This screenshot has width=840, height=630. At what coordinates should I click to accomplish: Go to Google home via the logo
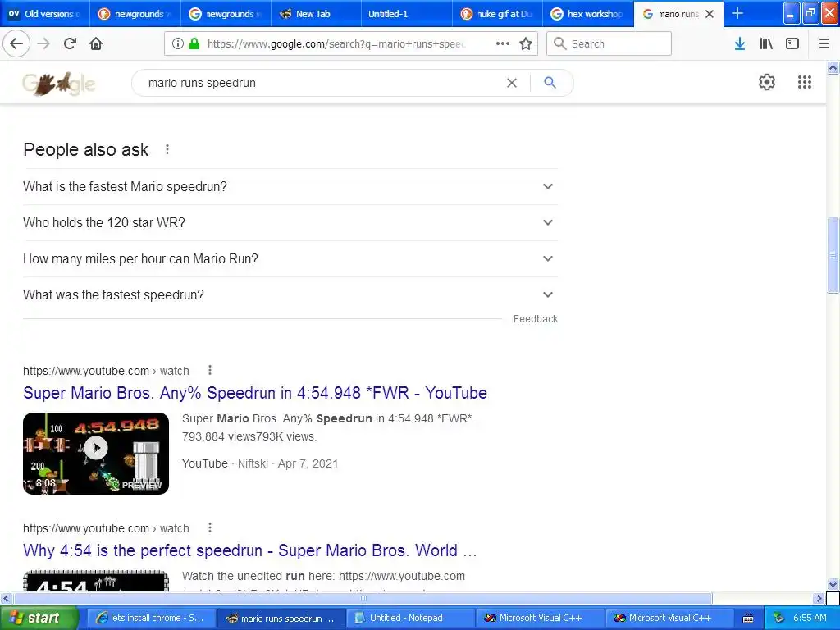(59, 84)
